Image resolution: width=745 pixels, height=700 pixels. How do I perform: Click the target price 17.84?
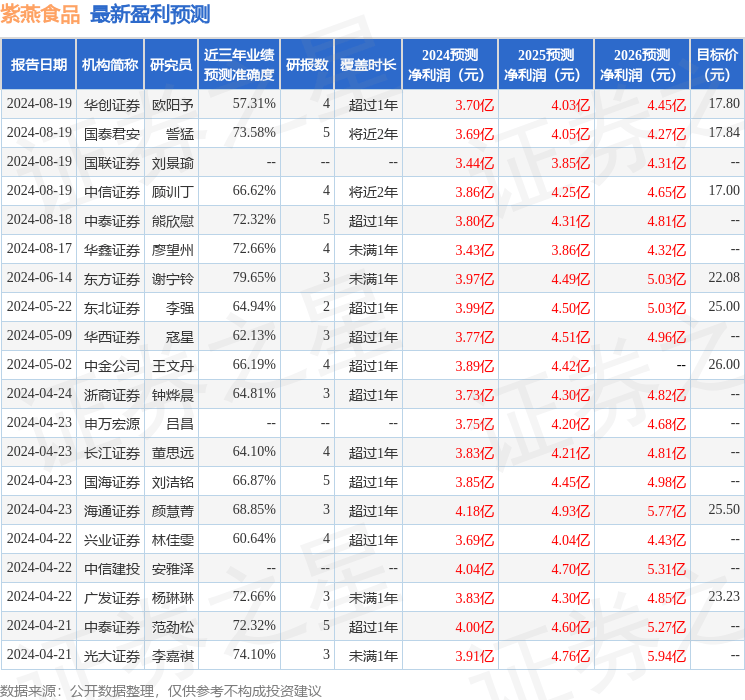tap(724, 133)
